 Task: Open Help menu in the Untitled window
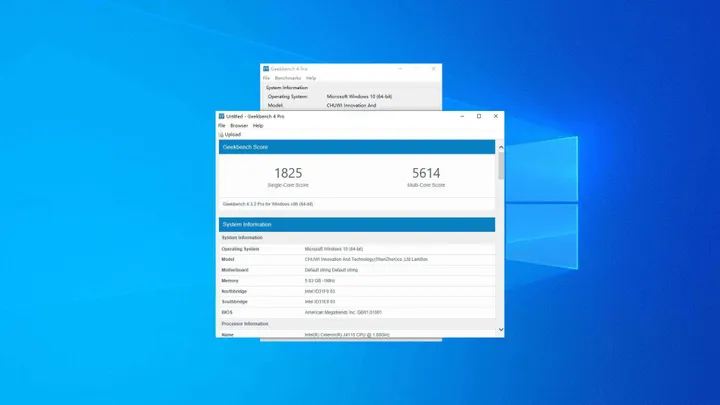pos(258,125)
